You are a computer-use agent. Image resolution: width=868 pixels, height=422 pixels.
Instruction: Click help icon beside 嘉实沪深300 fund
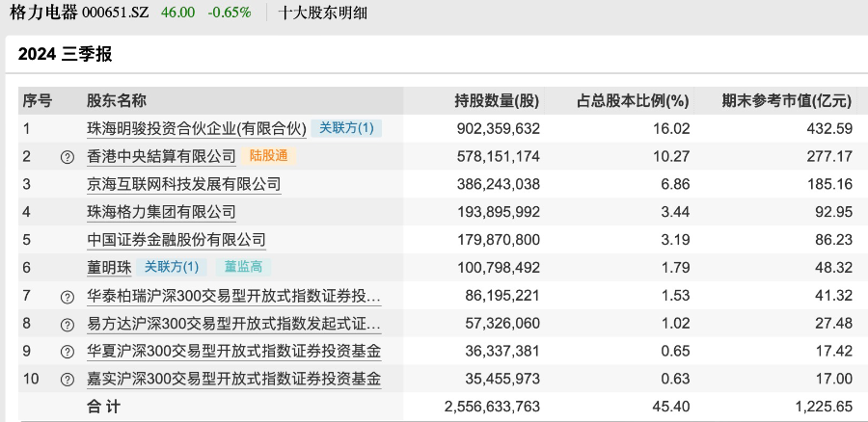coord(68,381)
